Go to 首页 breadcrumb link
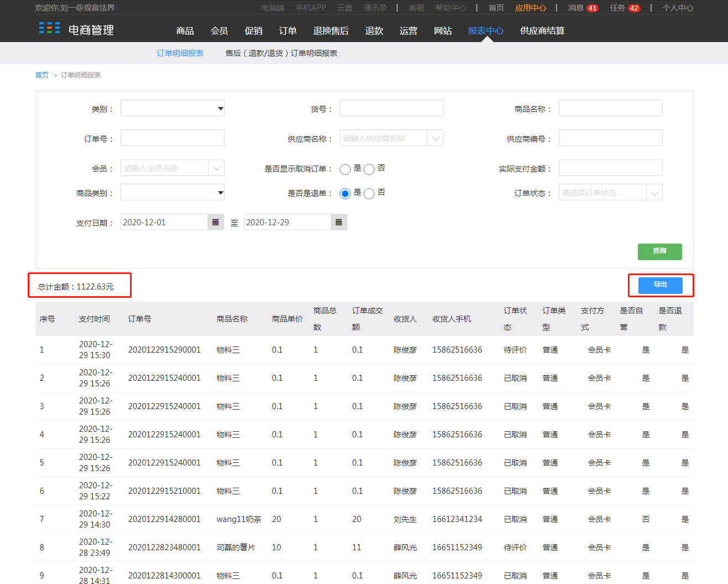728x584 pixels. pyautogui.click(x=41, y=75)
